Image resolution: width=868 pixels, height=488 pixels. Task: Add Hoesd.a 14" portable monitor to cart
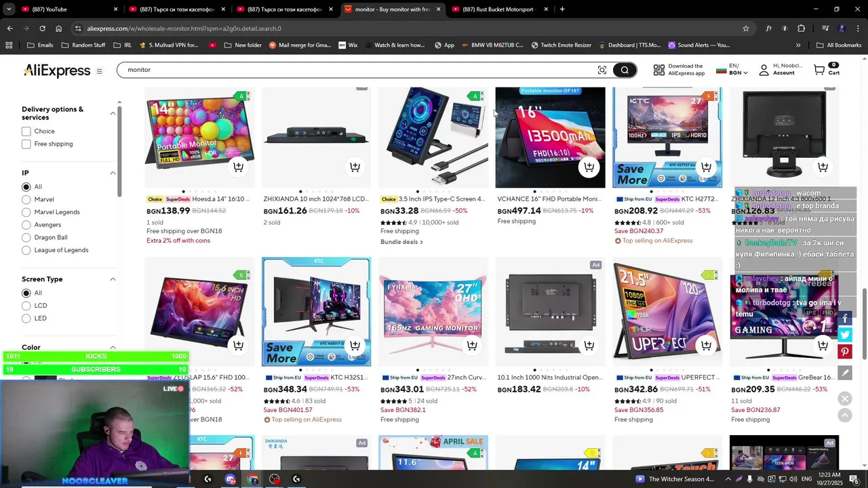click(x=238, y=167)
